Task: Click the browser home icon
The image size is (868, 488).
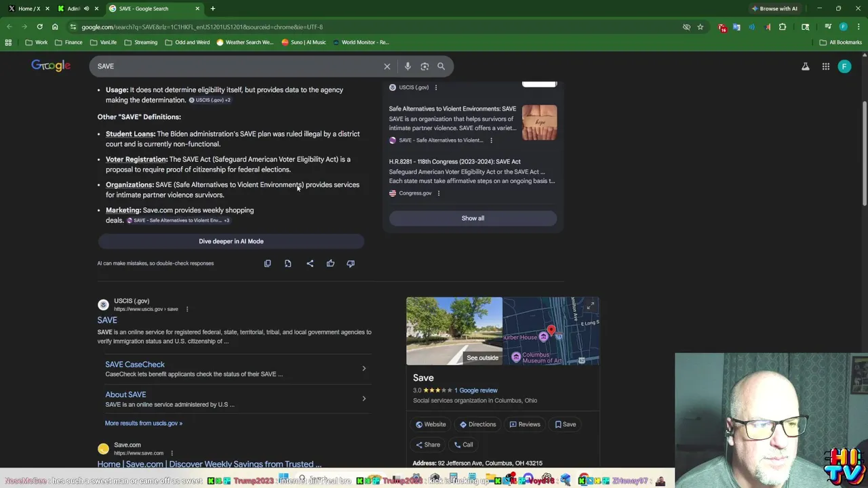Action: point(55,27)
